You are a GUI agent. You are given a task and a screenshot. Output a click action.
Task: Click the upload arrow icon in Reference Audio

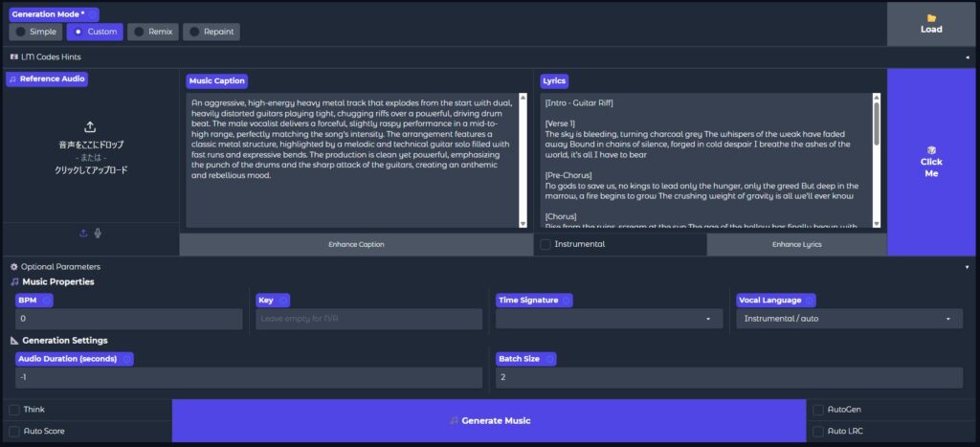tap(90, 126)
